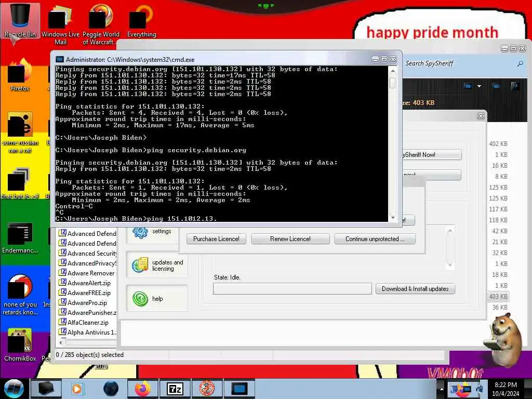Choose Continue unprotected ... button
532x399 pixels.
(x=375, y=239)
